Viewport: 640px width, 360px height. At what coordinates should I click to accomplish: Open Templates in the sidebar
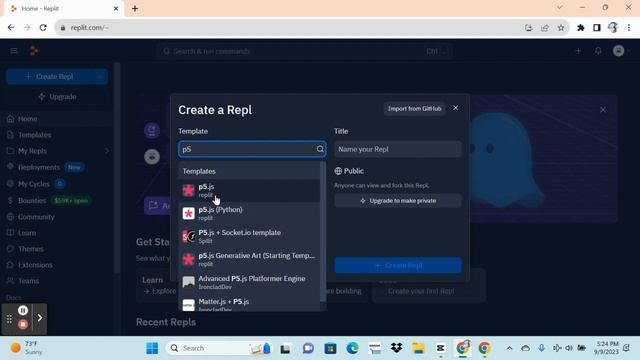pyautogui.click(x=57, y=135)
